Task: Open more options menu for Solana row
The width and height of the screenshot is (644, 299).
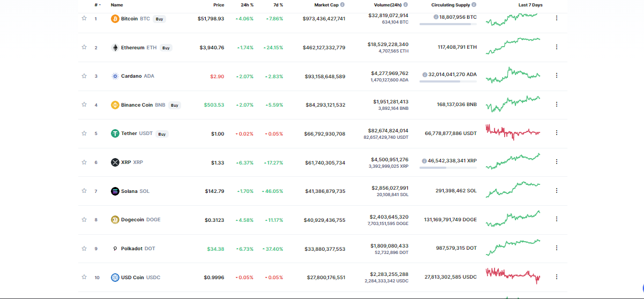Action: click(x=557, y=190)
